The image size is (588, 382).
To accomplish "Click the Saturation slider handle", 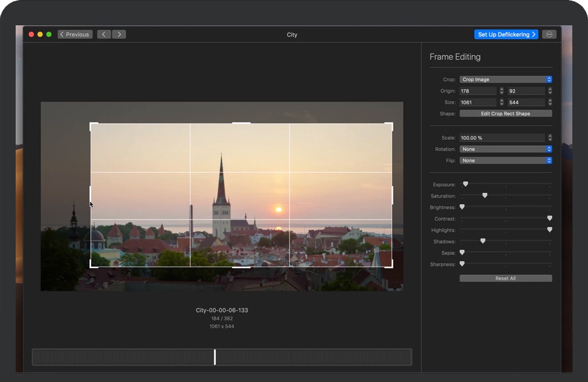I will 485,195.
